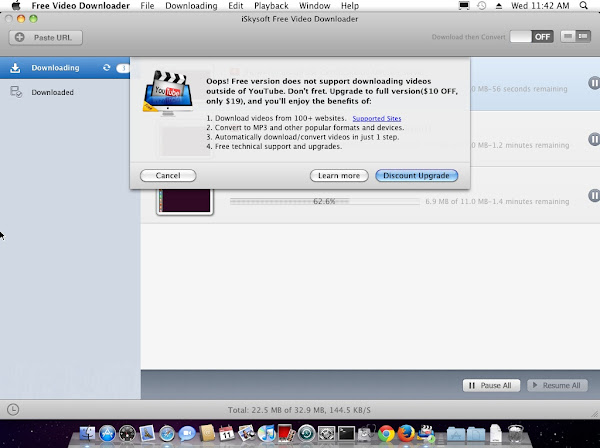Click the Discount Upgrade button

[416, 176]
